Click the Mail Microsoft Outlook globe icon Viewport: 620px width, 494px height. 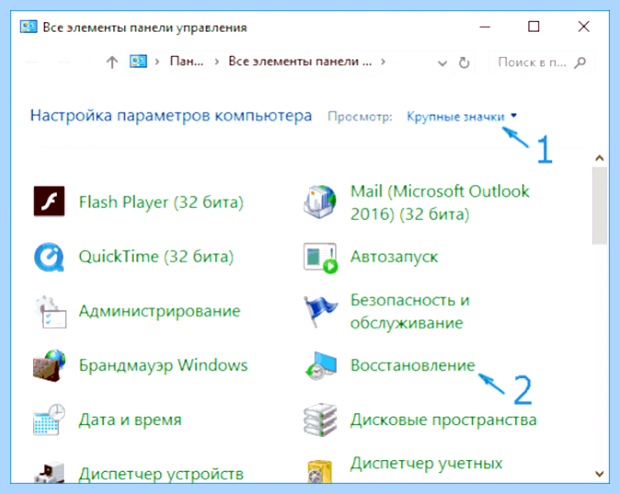click(320, 202)
